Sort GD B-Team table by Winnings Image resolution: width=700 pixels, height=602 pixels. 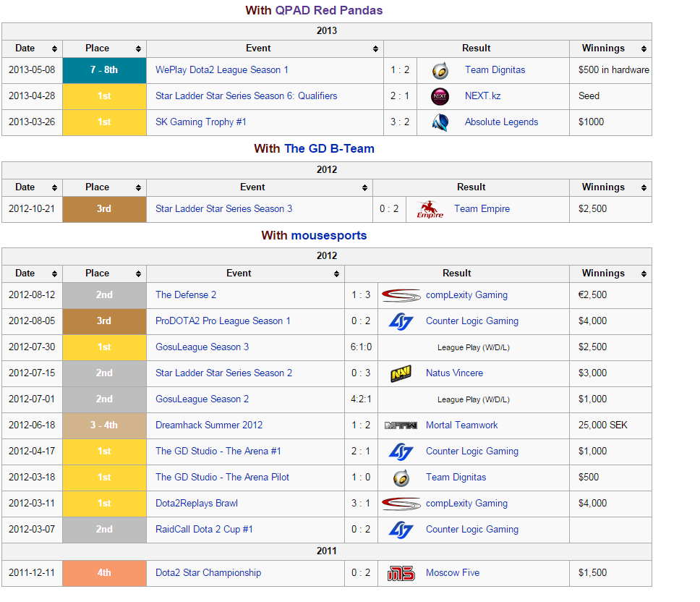coord(644,187)
